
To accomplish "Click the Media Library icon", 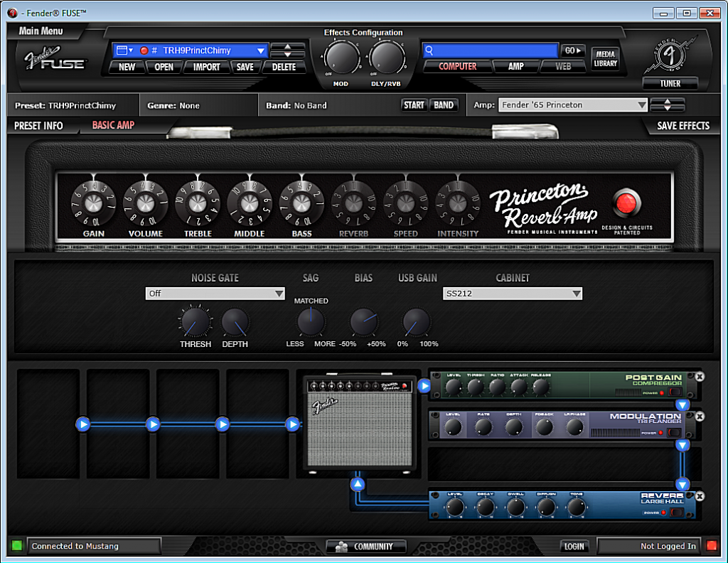I will [606, 58].
